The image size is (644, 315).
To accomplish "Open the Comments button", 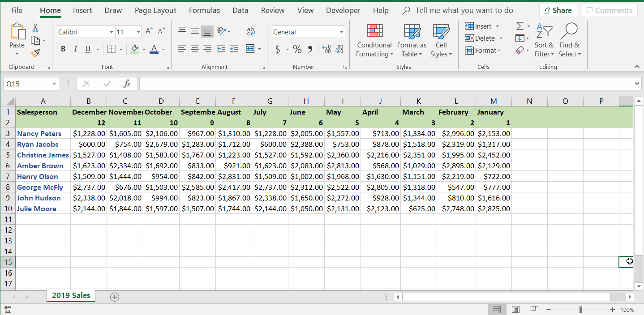I will click(610, 10).
